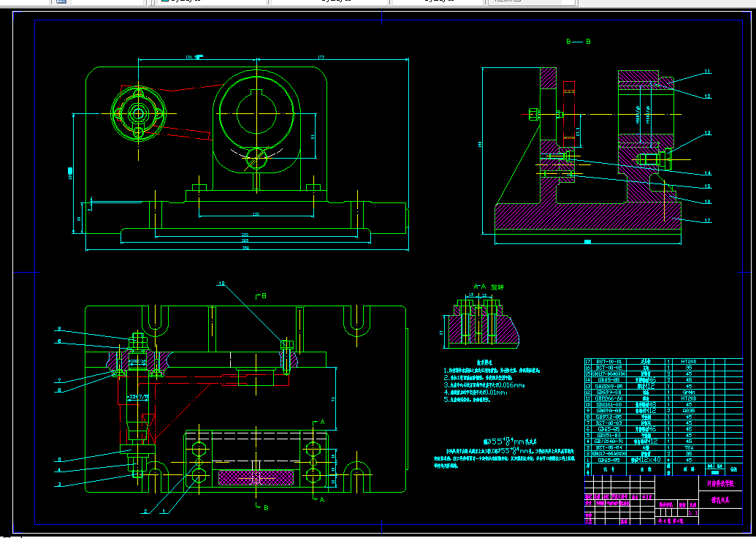Click the 镗孔夹具 drawing title
Screen dimensions: 756x538
[720, 501]
